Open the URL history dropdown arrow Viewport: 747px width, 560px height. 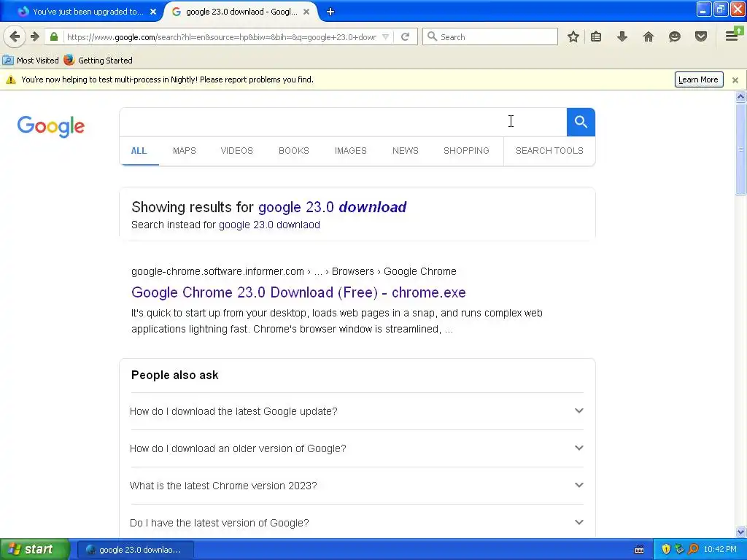click(385, 36)
